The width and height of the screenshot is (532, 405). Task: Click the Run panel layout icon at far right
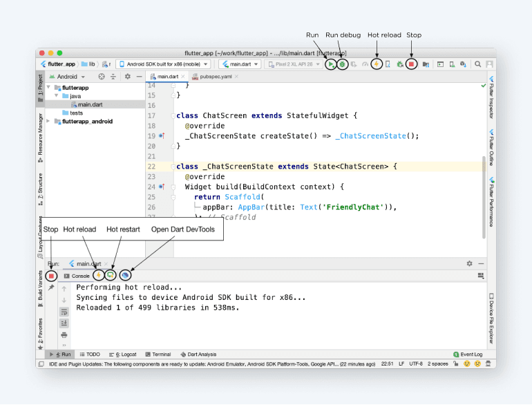click(481, 276)
